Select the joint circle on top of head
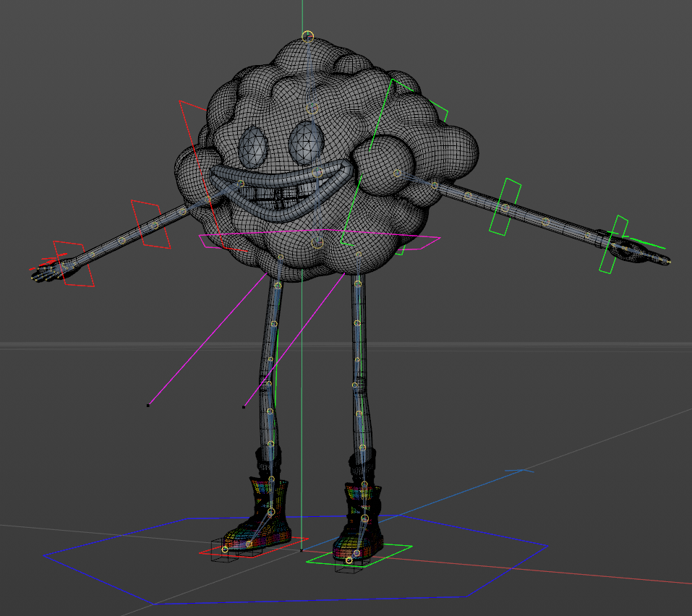Screen dimensions: 692x616 point(307,37)
